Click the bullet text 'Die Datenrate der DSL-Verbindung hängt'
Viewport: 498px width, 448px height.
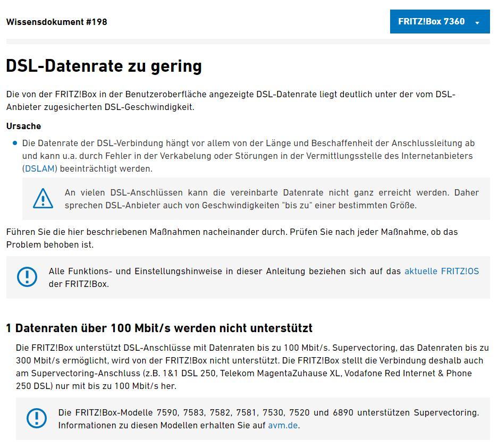[x=248, y=156]
